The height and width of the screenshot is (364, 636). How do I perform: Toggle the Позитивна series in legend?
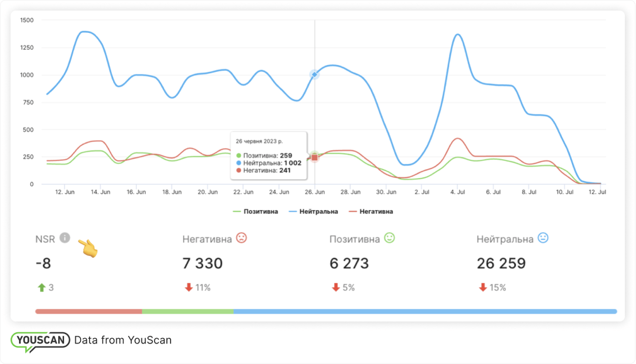pyautogui.click(x=255, y=212)
